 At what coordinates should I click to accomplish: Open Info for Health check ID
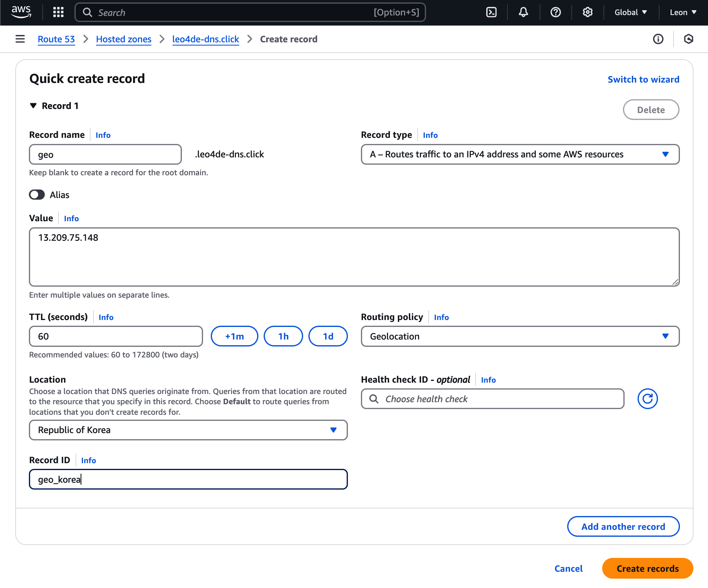[488, 380]
